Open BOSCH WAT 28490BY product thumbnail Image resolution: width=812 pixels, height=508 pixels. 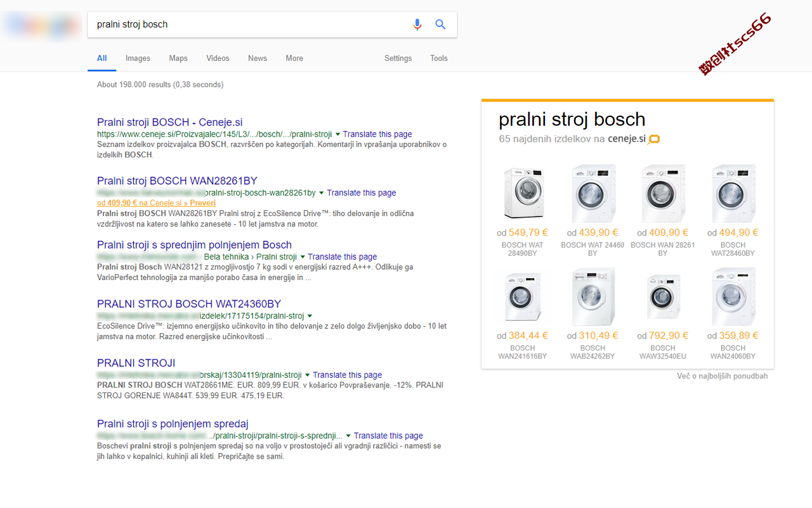[x=523, y=192]
